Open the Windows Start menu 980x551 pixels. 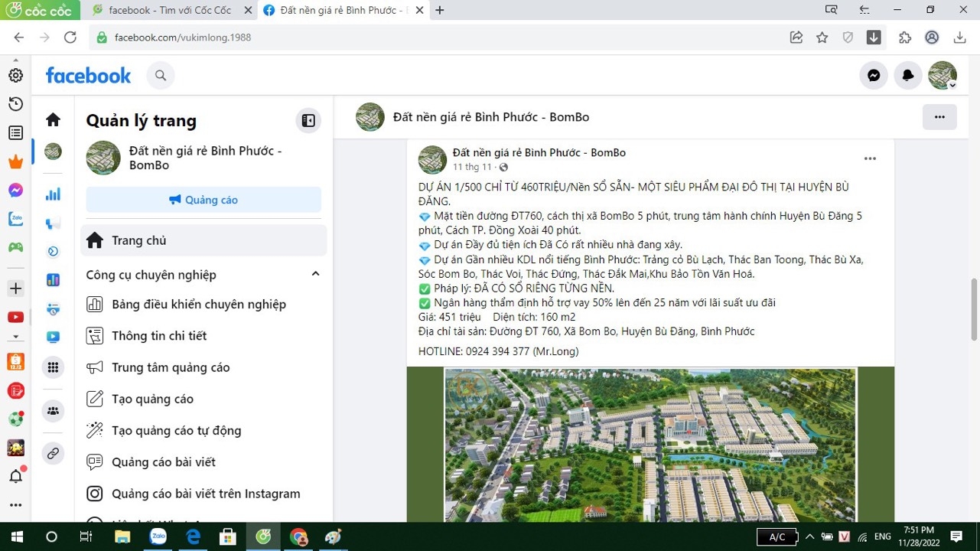tap(17, 536)
